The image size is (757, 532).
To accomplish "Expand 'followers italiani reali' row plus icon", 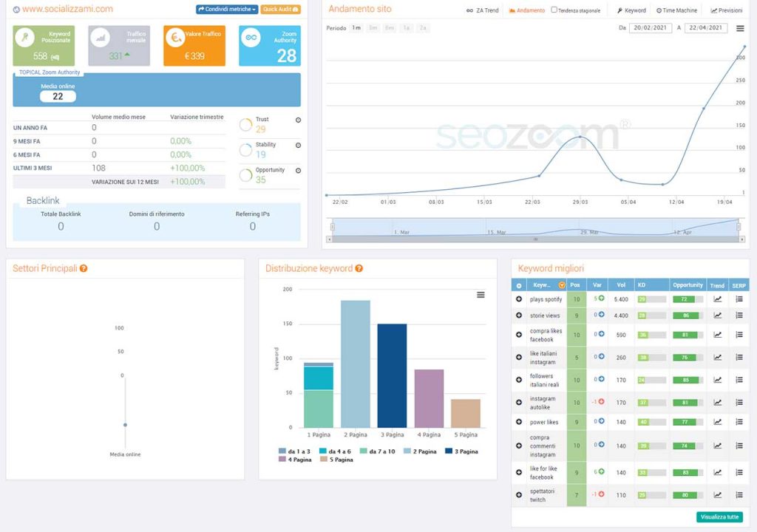I will [519, 380].
